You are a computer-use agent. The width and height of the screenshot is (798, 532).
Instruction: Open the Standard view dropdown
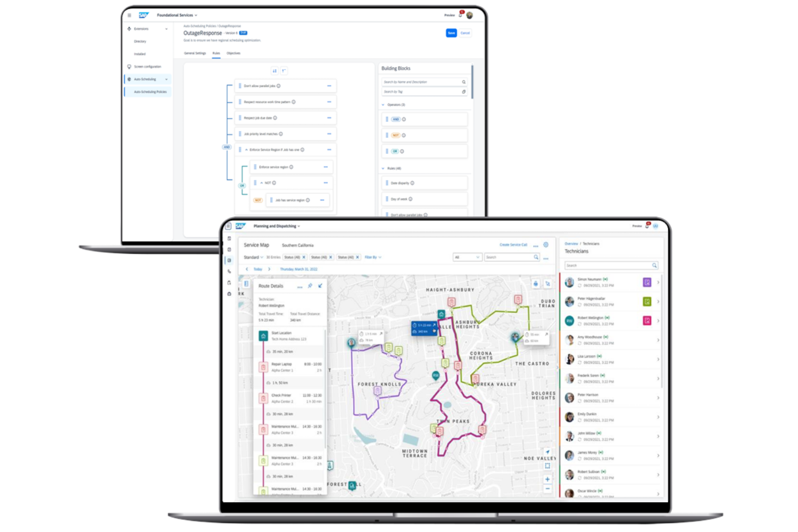coord(254,257)
